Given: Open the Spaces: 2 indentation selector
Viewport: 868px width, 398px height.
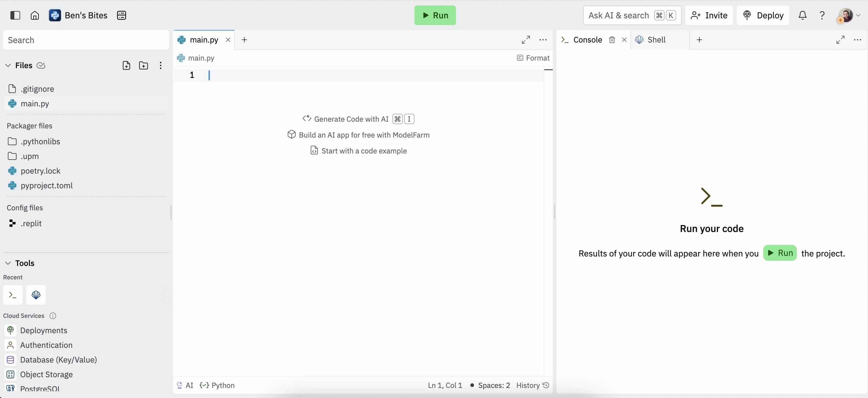Looking at the screenshot, I should (x=494, y=385).
